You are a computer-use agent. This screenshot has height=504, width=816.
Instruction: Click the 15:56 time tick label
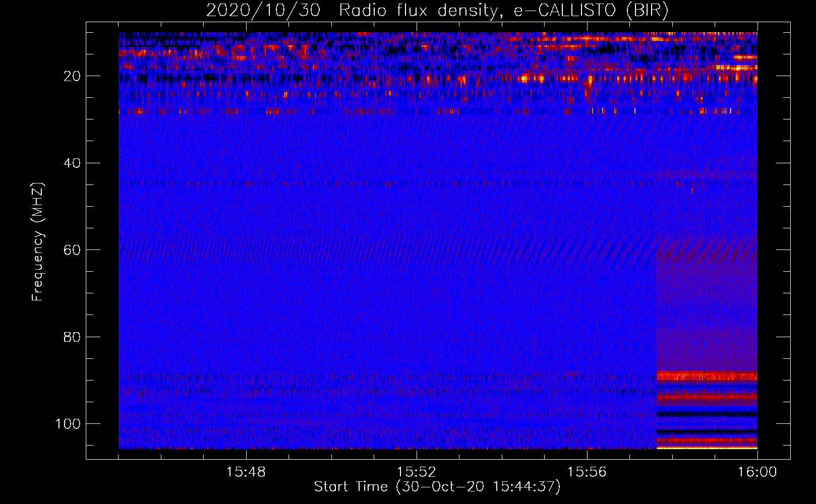pos(587,472)
